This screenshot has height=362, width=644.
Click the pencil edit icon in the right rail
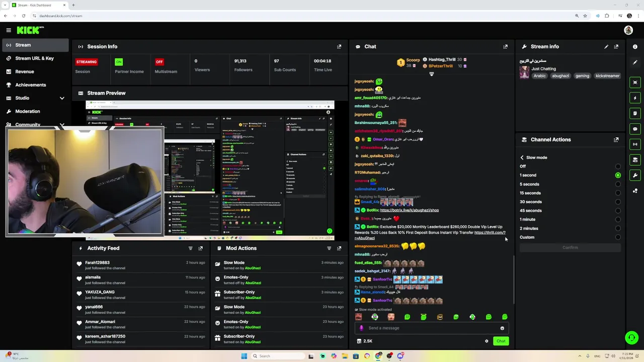(635, 62)
